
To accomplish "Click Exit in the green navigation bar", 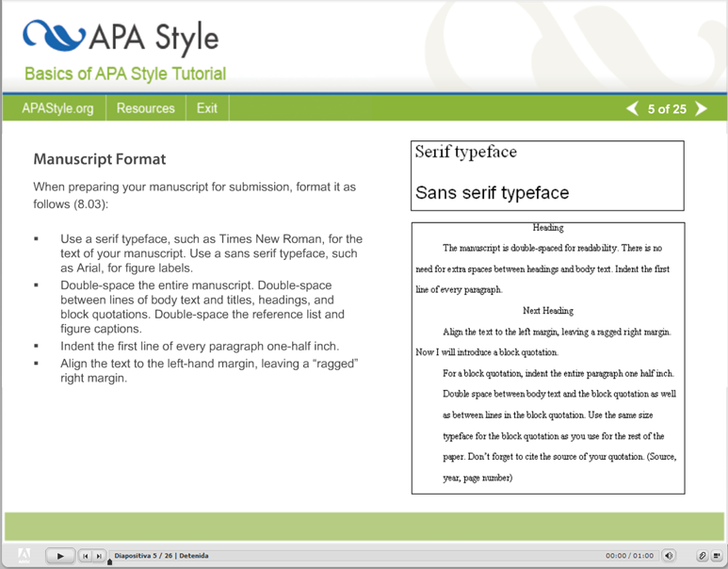I will tap(207, 108).
